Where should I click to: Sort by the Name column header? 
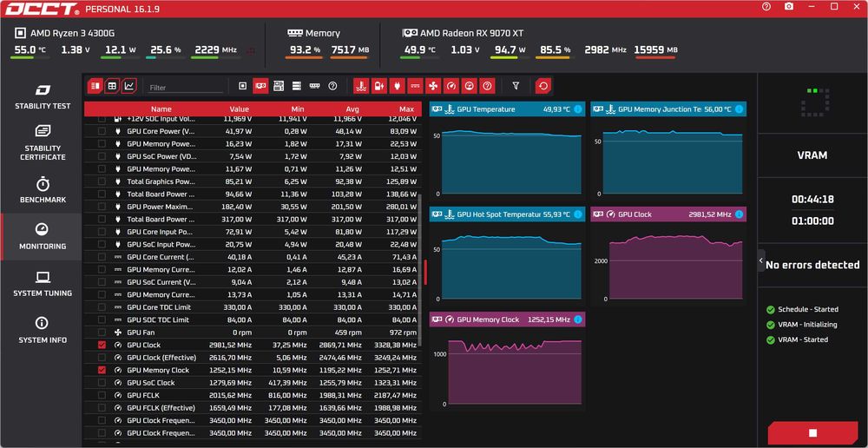(x=161, y=109)
